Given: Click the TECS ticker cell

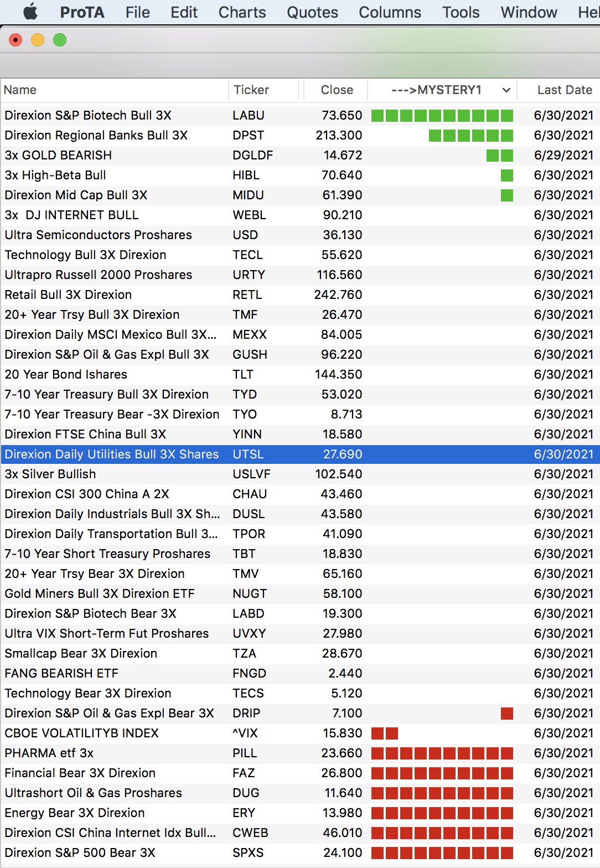Looking at the screenshot, I should pos(249,693).
